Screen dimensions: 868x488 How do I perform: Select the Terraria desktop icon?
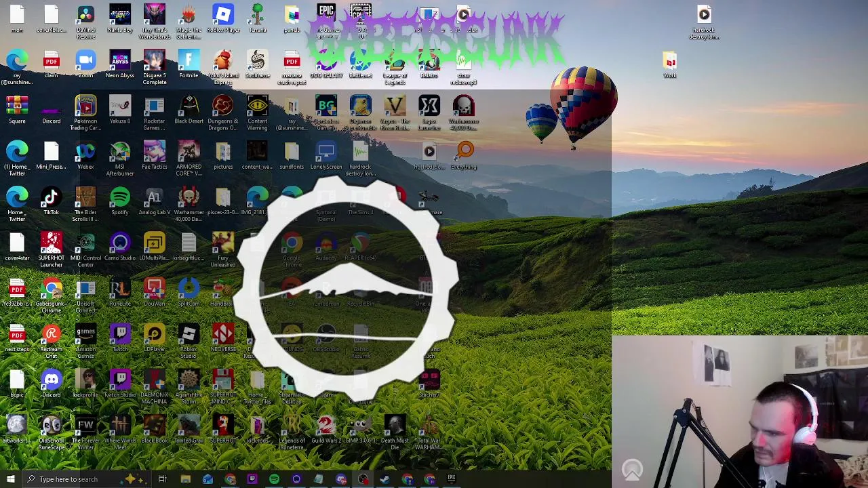tap(258, 19)
